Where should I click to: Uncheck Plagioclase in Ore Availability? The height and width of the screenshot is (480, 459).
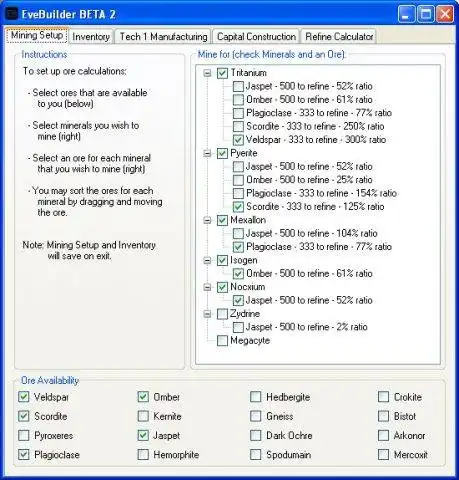pos(24,455)
